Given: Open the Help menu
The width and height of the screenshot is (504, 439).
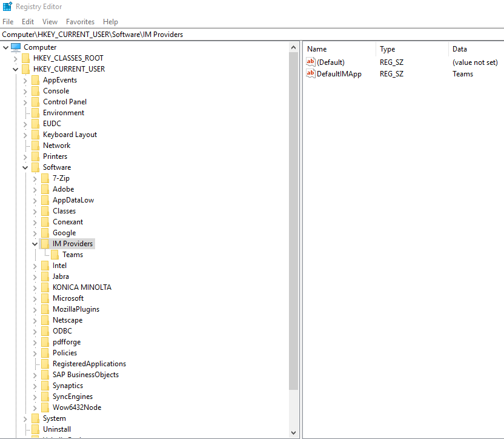Looking at the screenshot, I should click(110, 22).
